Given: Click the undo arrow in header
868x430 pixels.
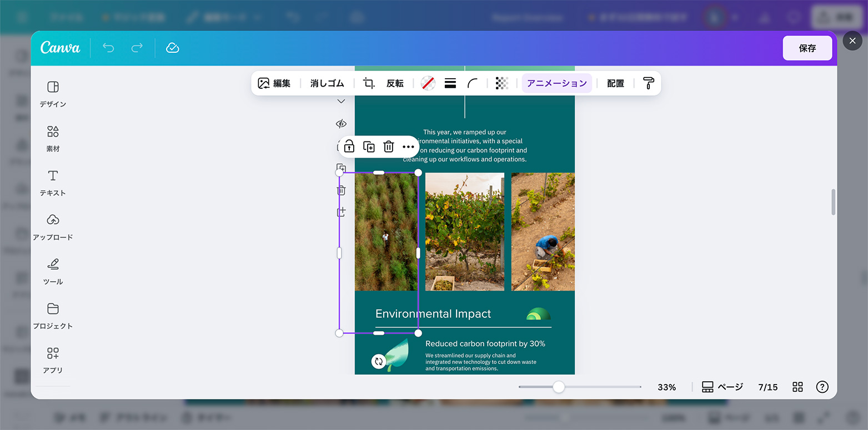Looking at the screenshot, I should [108, 48].
